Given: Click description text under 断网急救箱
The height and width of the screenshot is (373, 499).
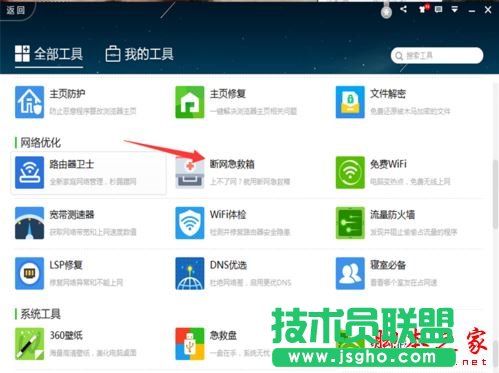Looking at the screenshot, I should [x=250, y=182].
